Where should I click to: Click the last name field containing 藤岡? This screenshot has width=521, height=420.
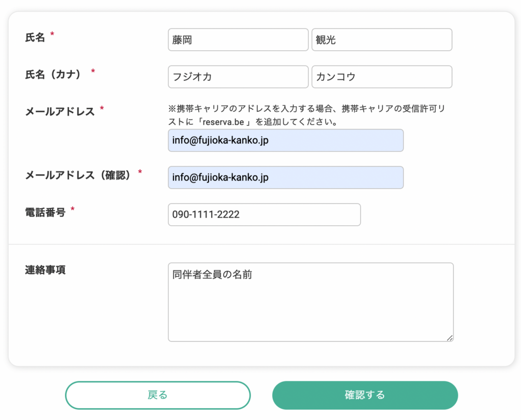tap(238, 40)
